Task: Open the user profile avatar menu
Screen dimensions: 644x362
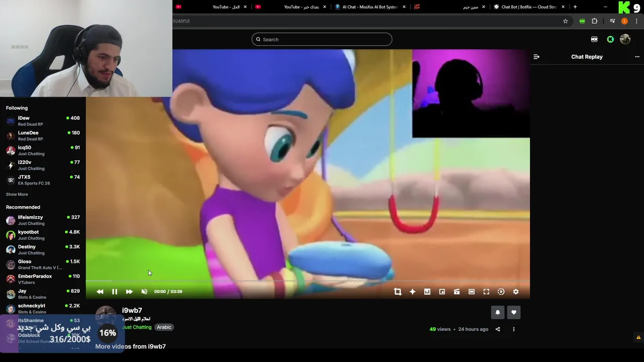Action: (x=625, y=39)
